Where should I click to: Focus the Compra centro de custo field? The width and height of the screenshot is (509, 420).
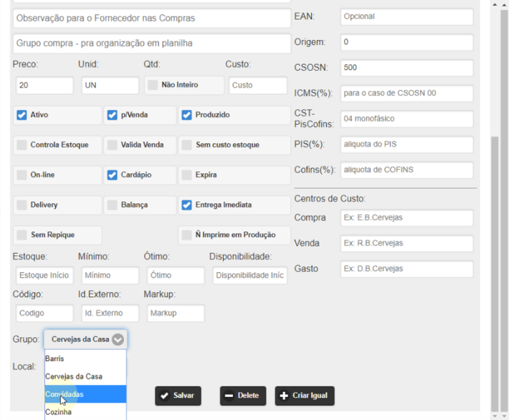click(x=407, y=218)
